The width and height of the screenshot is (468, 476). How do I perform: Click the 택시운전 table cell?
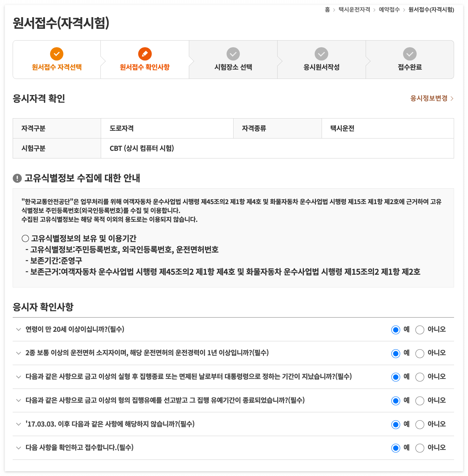coord(388,128)
